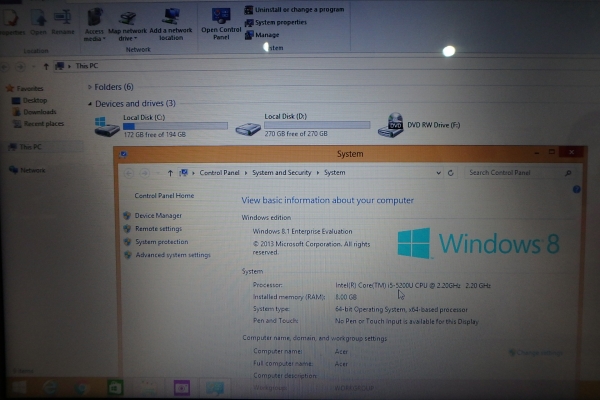Screen dimensions: 600x400
Task: Refresh the System window
Action: coord(451,173)
